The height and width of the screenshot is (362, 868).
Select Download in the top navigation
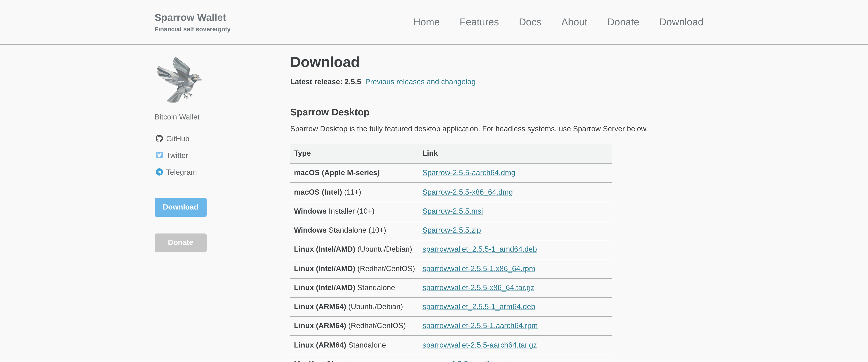point(681,22)
